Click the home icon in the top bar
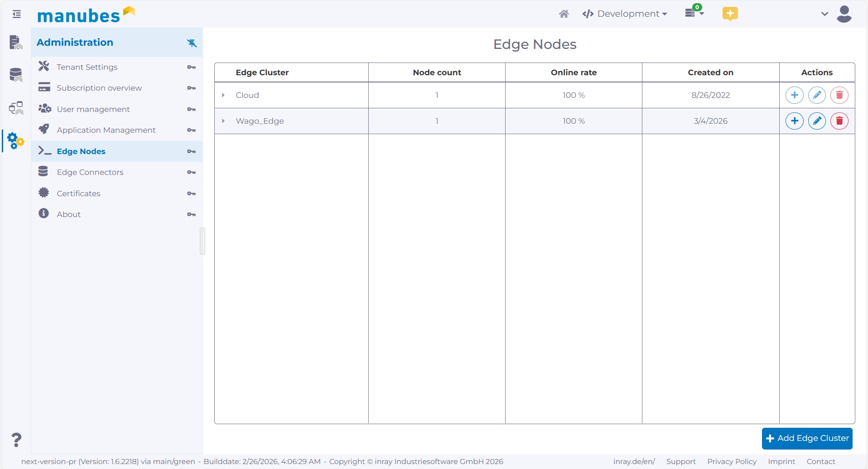Screen dimensions: 868x469 point(564,14)
